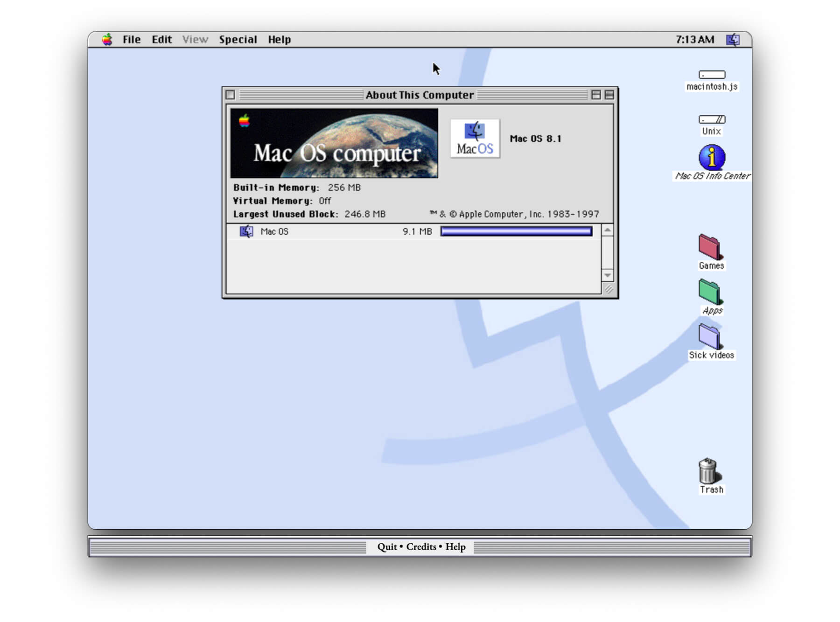The width and height of the screenshot is (840, 622).
Task: Click the window resize grip
Action: coord(608,289)
